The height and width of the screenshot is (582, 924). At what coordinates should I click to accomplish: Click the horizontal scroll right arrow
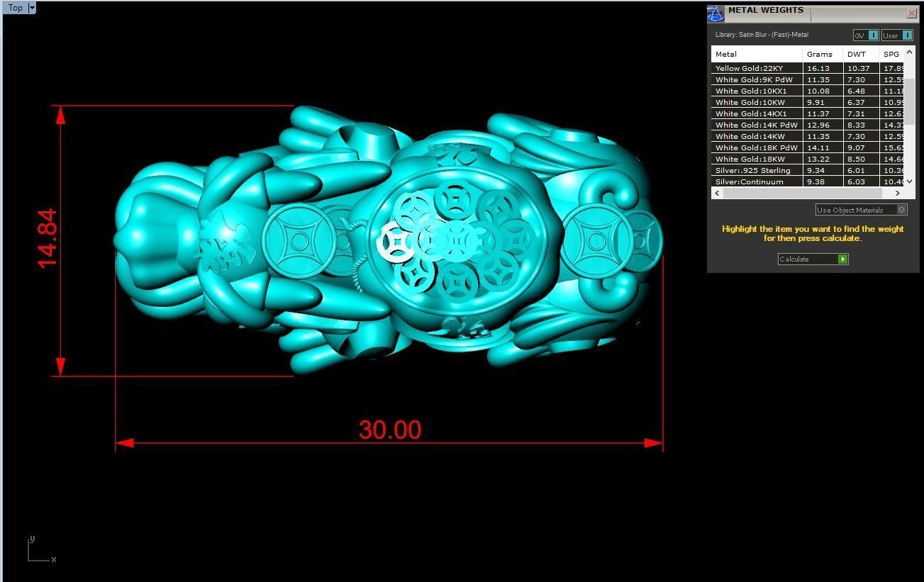coord(898,193)
